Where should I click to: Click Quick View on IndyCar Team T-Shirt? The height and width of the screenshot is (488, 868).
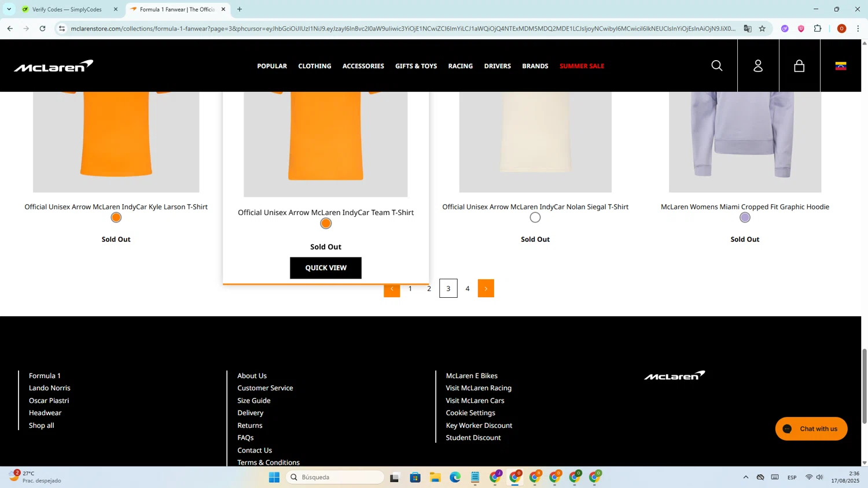[326, 268]
